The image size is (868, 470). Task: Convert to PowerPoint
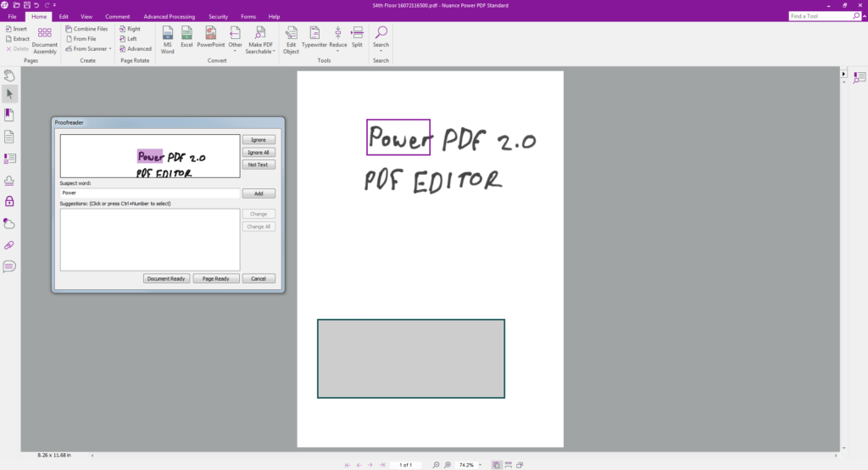click(211, 37)
